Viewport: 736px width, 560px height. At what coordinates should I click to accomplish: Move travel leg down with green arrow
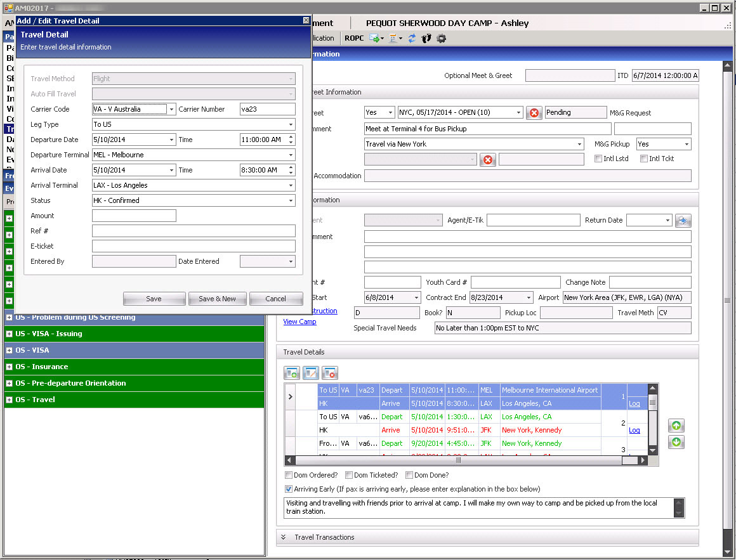pyautogui.click(x=676, y=442)
